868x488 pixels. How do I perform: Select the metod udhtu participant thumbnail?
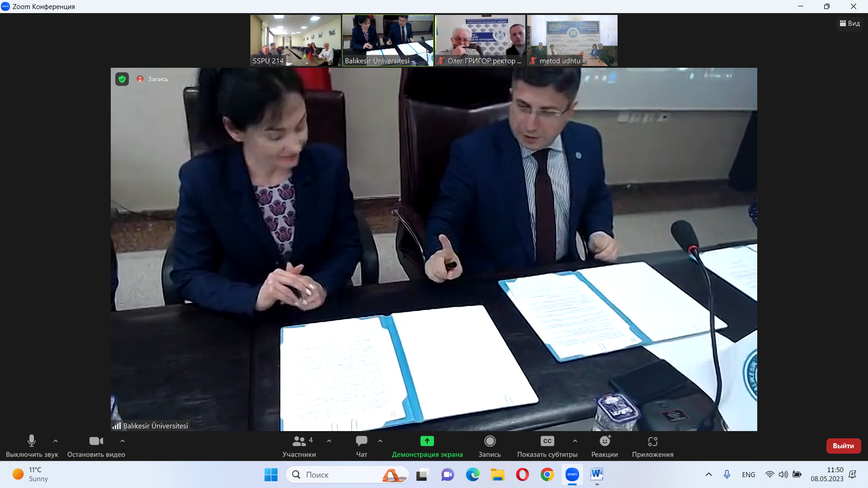pos(572,40)
